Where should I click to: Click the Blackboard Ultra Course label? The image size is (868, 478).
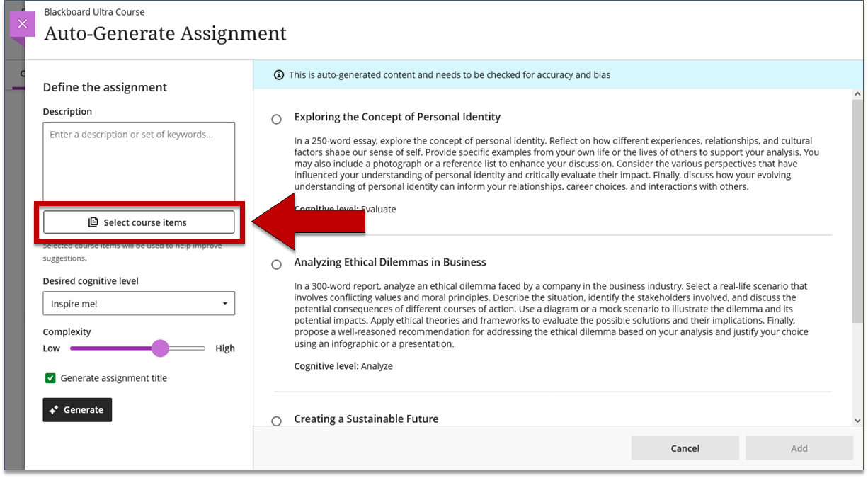tap(94, 12)
